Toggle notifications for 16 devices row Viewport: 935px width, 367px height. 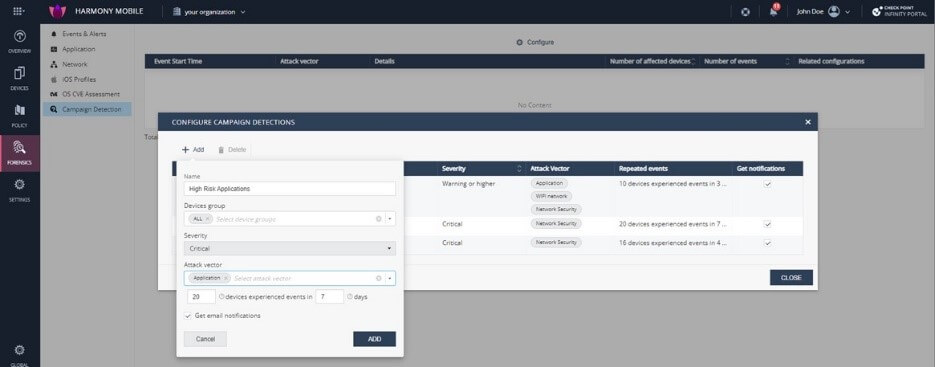(767, 243)
